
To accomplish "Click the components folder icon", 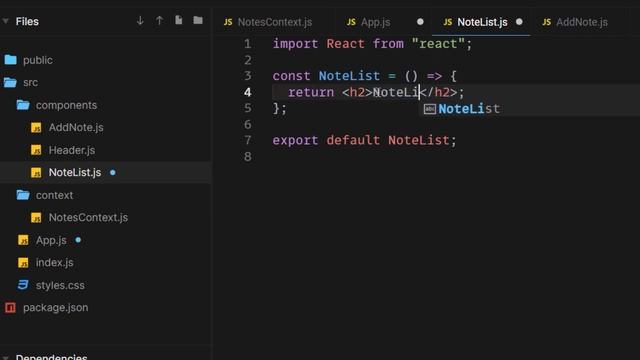I will (23, 105).
